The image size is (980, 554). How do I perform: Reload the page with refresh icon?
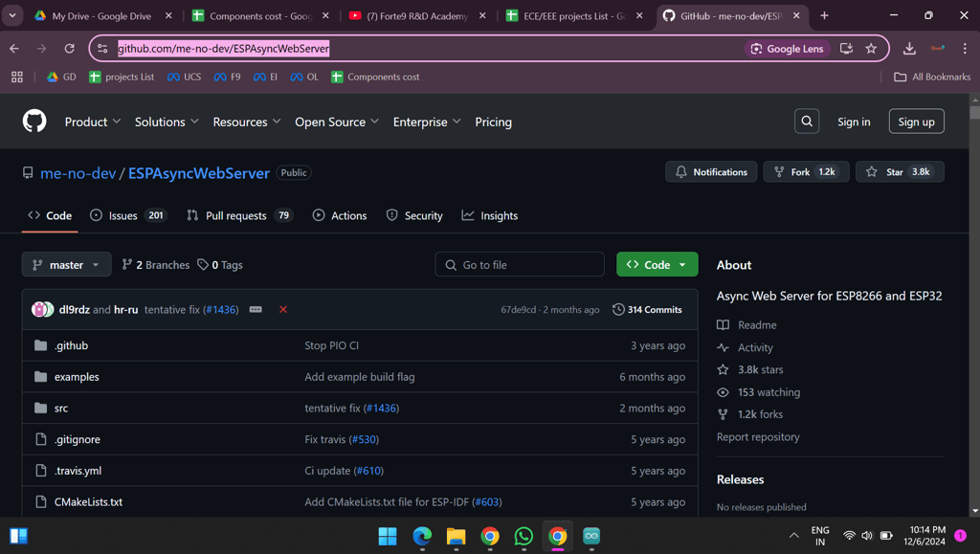69,48
